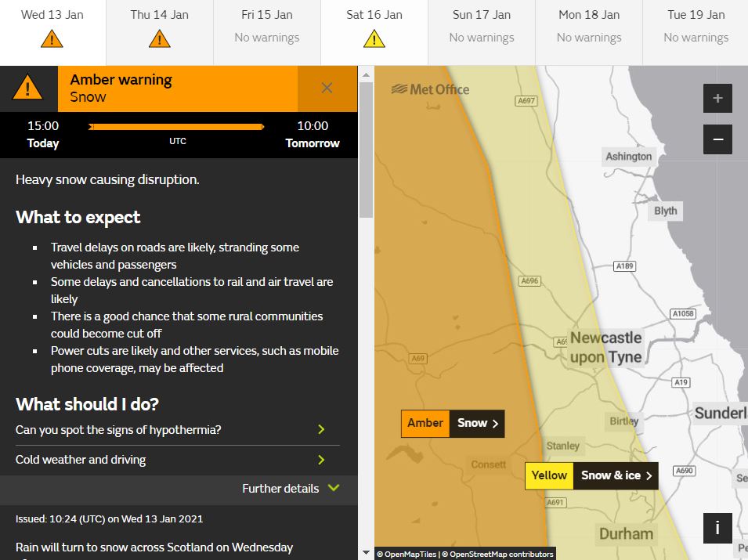This screenshot has width=748, height=560.
Task: Dismiss the Amber warning banner with X
Action: tap(327, 89)
